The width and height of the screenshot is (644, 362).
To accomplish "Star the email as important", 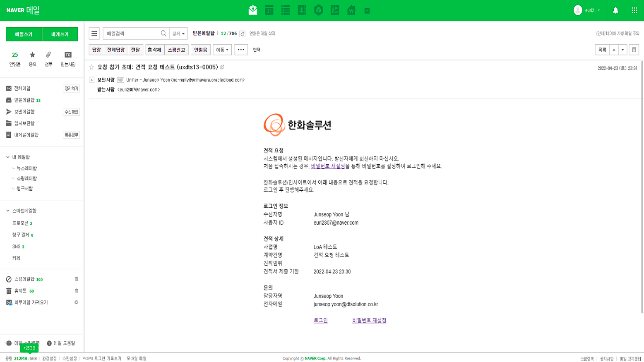I will (92, 67).
